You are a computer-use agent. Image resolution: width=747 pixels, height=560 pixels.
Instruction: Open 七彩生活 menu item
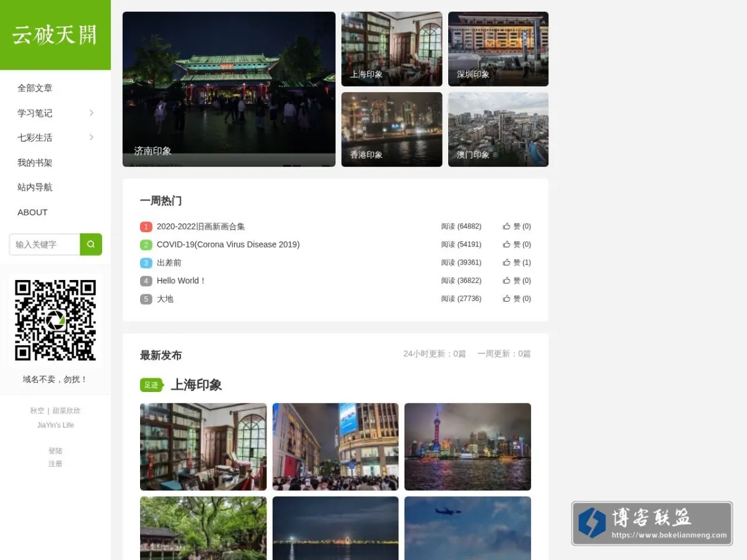point(35,138)
